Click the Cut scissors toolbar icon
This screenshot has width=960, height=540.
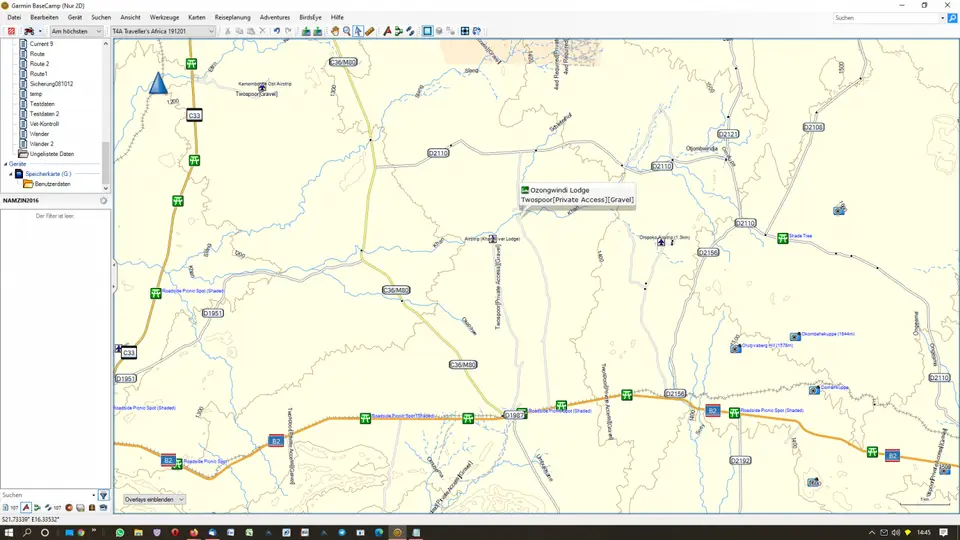click(228, 31)
